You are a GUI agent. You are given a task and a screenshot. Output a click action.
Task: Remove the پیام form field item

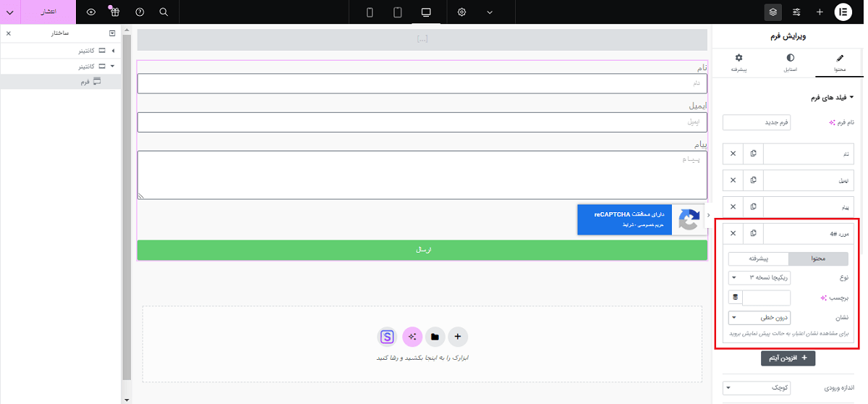click(733, 207)
